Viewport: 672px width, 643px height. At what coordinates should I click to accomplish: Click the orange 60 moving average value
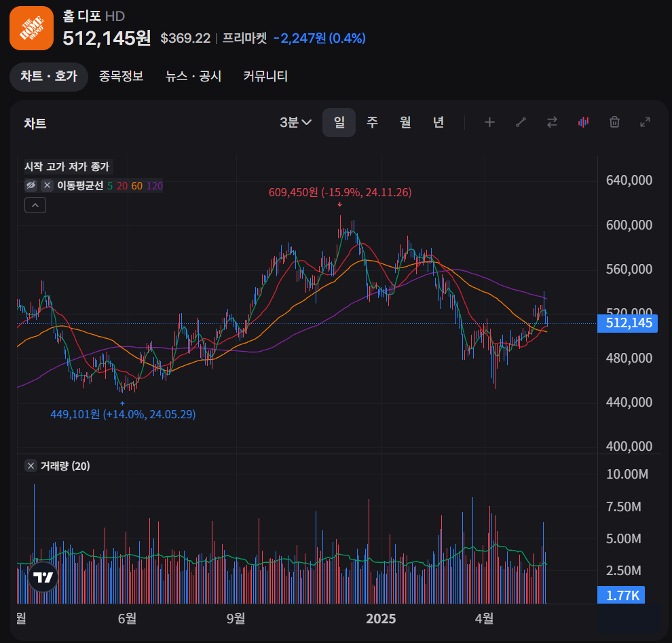click(136, 186)
